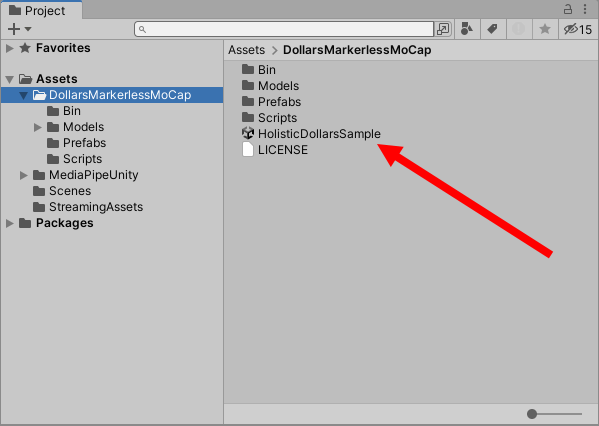Click the Search by Import Log Type icon
599x426 pixels.
point(518,29)
